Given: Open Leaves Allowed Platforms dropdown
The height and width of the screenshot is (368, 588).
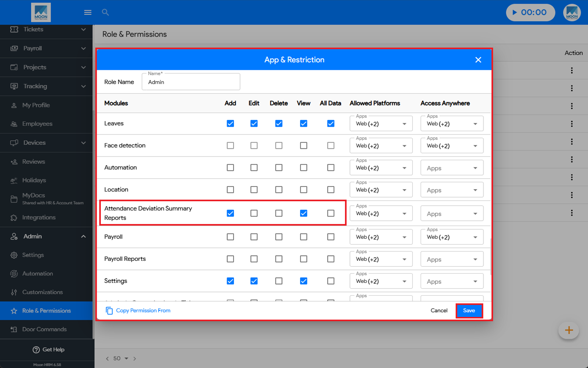Looking at the screenshot, I should pos(381,123).
